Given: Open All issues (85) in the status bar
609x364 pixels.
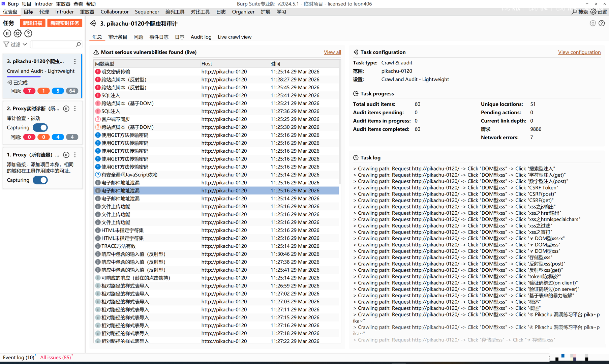Looking at the screenshot, I should coord(56,357).
